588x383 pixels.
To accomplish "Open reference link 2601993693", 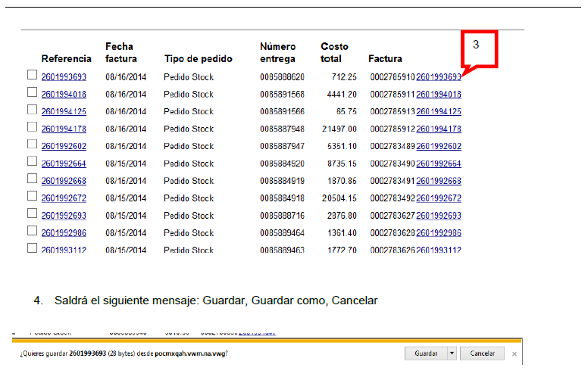I will point(64,77).
